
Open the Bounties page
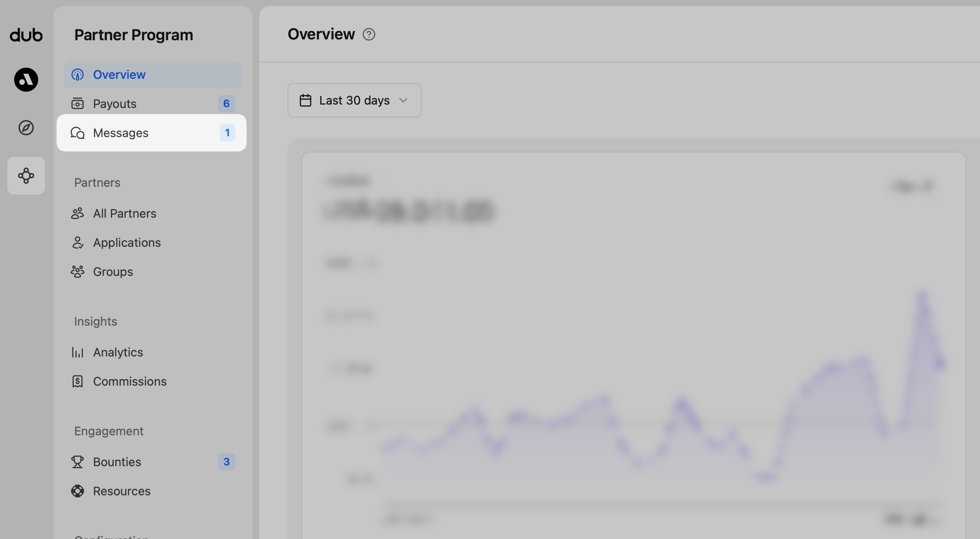[153, 462]
